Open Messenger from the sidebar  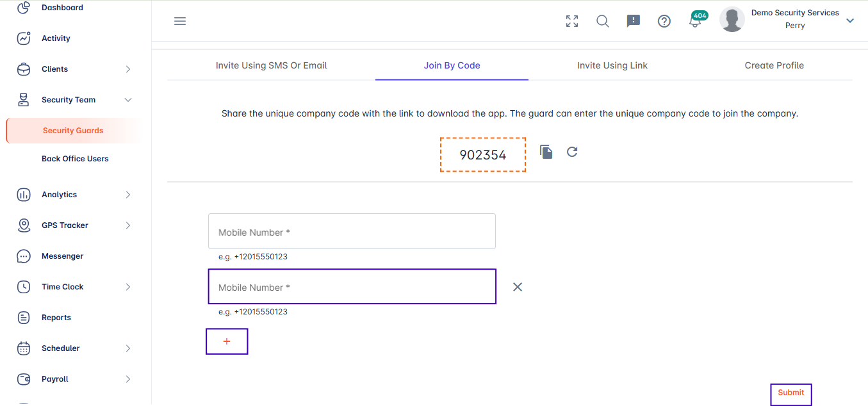(62, 256)
